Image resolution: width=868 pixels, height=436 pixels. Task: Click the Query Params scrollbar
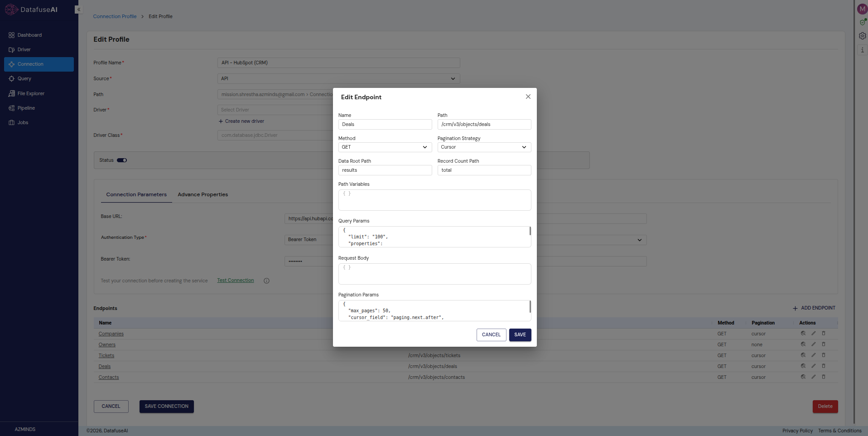pos(530,231)
